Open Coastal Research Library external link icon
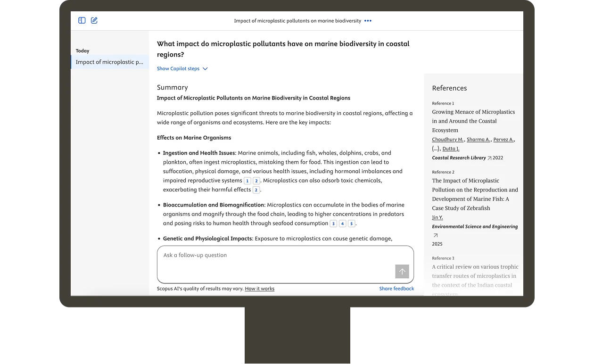Viewport: 594px width, 364px height. [x=490, y=157]
